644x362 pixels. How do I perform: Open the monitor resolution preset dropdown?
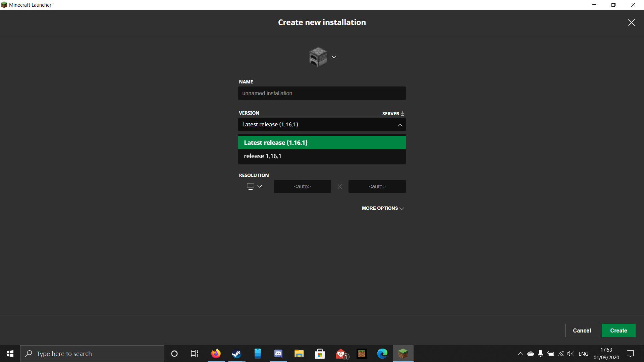pos(254,186)
